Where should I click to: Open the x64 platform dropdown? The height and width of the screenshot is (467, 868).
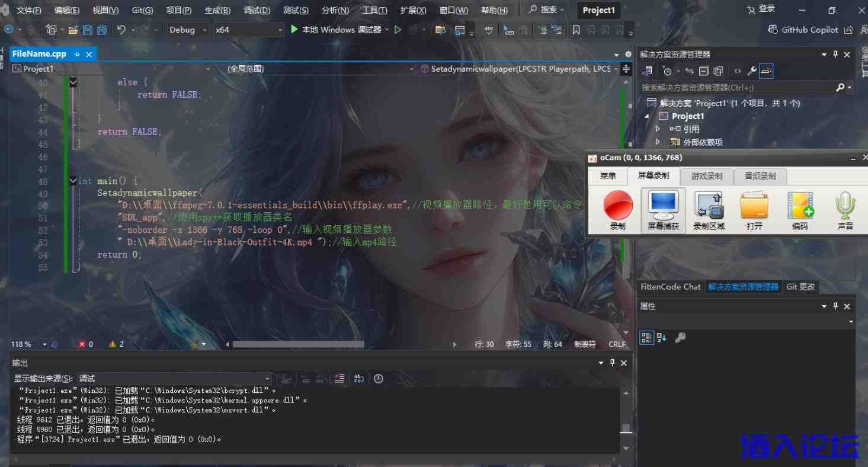tap(249, 30)
